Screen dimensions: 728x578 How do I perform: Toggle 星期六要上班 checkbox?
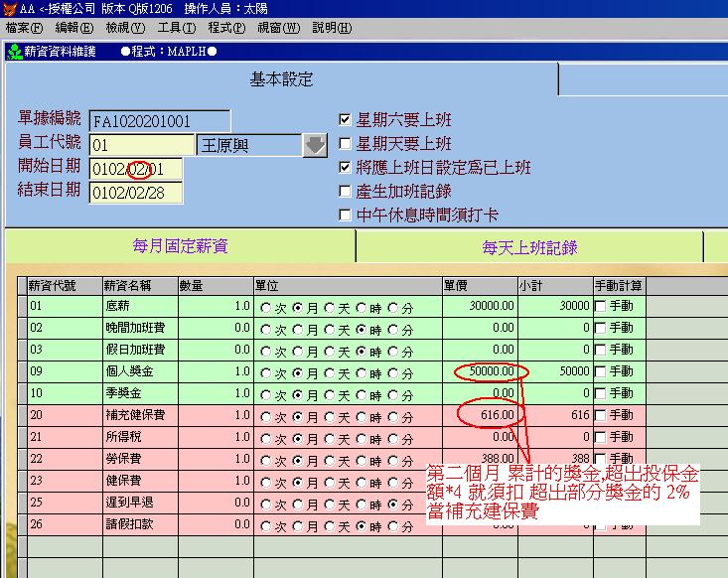point(346,120)
